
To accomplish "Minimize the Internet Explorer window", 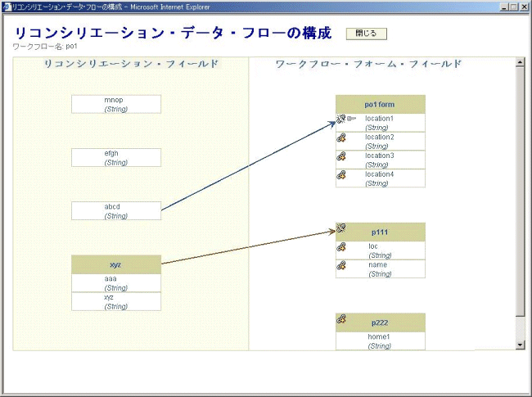I will 504,7.
